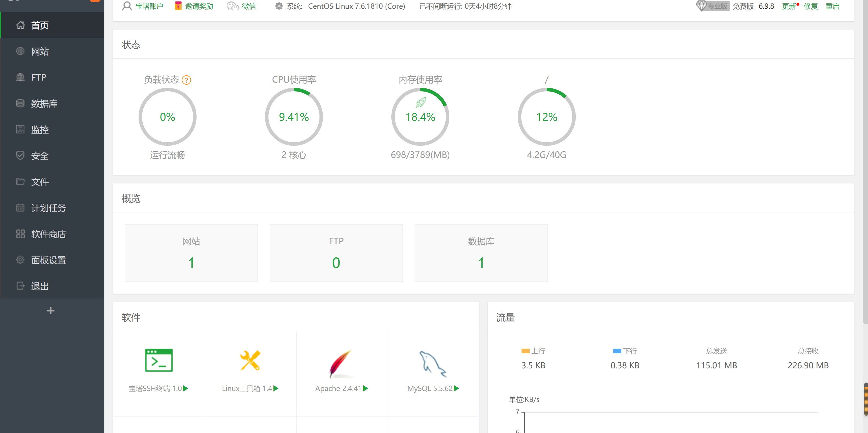This screenshot has height=433, width=868.
Task: Click the 微信 WeChat icon in top bar
Action: [x=232, y=6]
